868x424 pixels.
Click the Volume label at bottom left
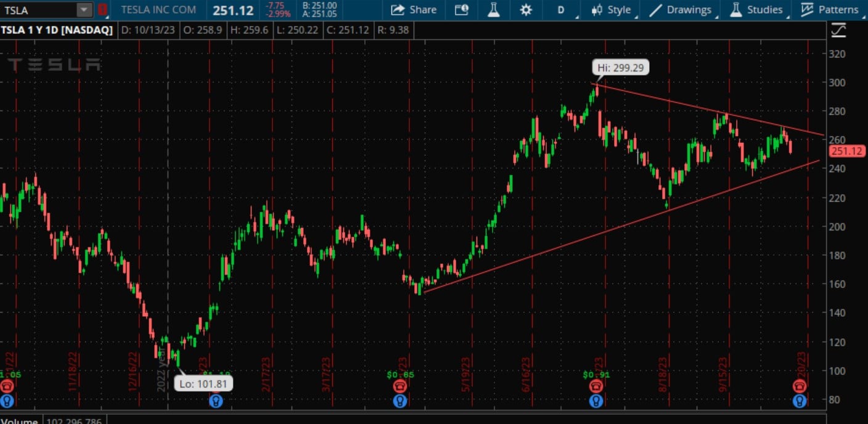click(x=20, y=421)
